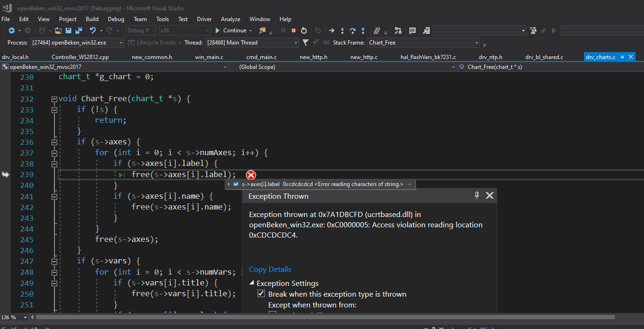
Task: Click the free(s->axes[i].label) code line
Action: tap(184, 175)
